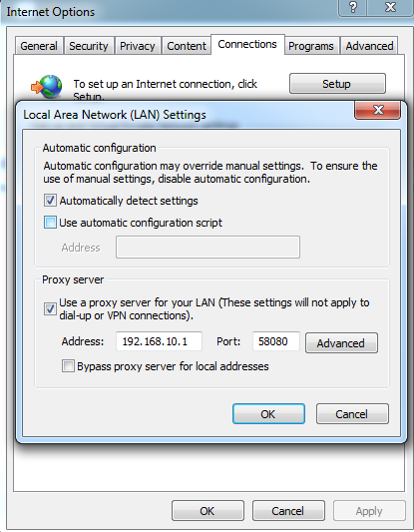Click Cancel in Internet Options window

[288, 511]
